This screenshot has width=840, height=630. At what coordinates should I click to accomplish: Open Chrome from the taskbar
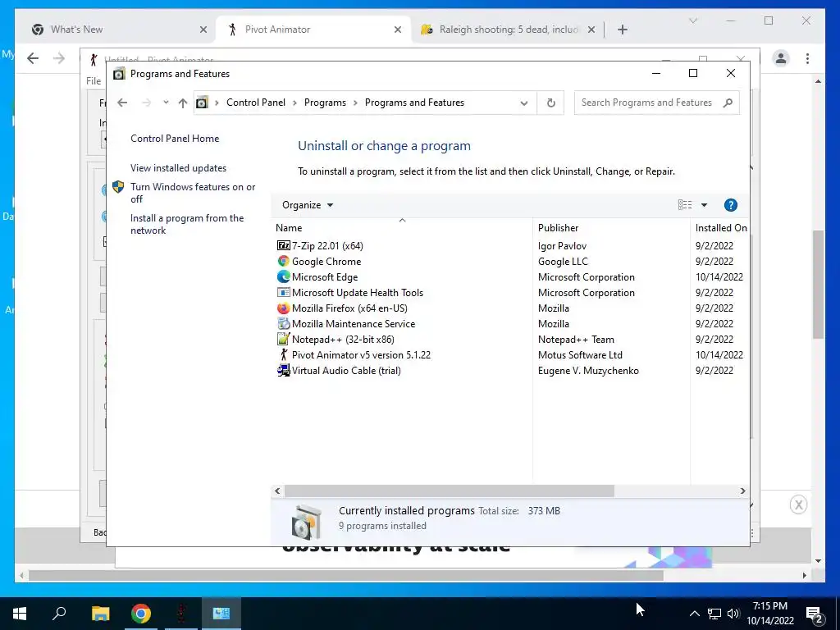[x=141, y=614]
